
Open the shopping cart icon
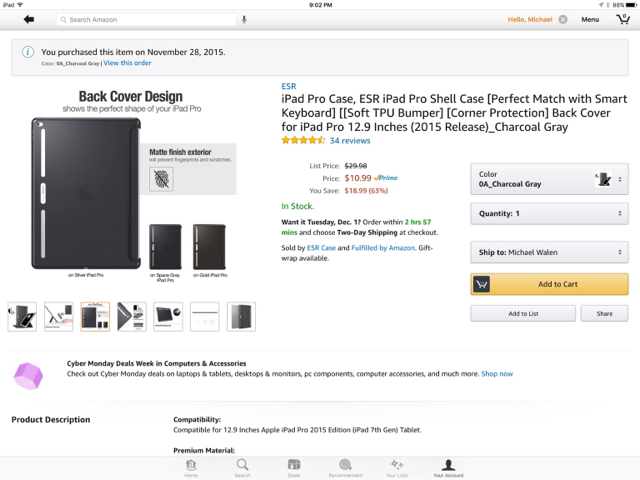coord(622,19)
